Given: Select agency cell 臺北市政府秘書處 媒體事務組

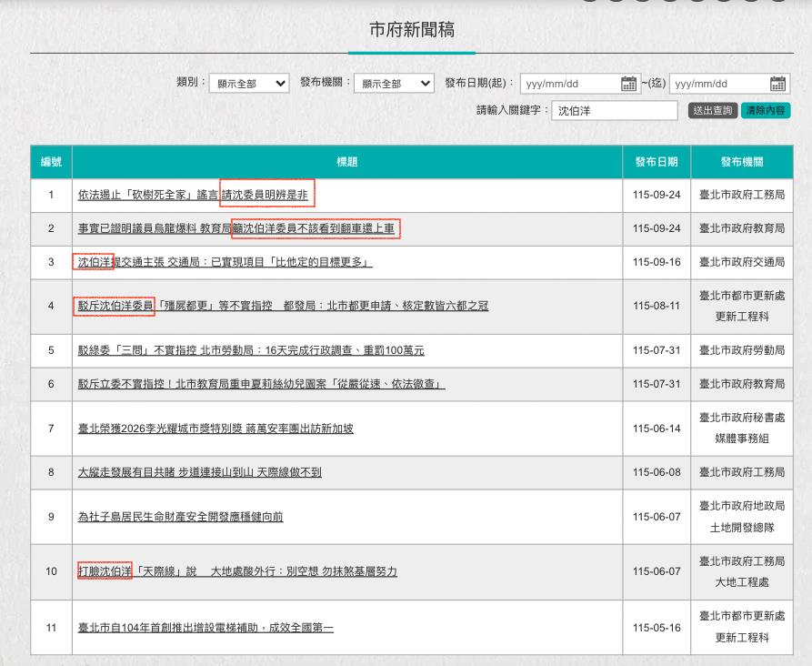Looking at the screenshot, I should pyautogui.click(x=742, y=429).
